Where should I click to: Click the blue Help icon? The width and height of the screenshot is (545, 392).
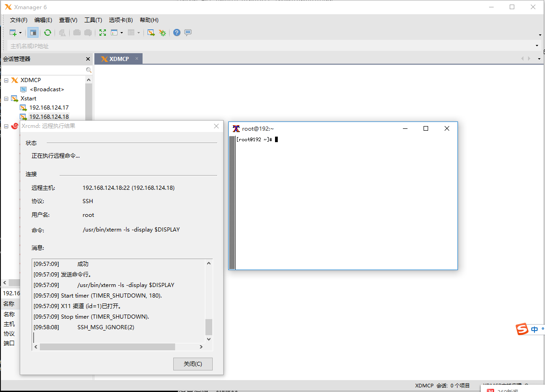pos(177,33)
